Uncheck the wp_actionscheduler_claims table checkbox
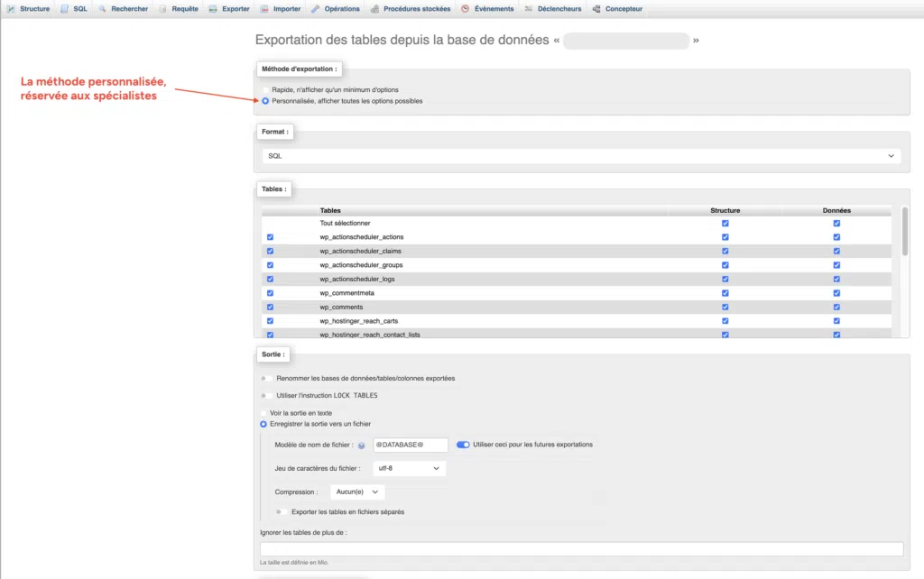The height and width of the screenshot is (579, 924). [270, 251]
